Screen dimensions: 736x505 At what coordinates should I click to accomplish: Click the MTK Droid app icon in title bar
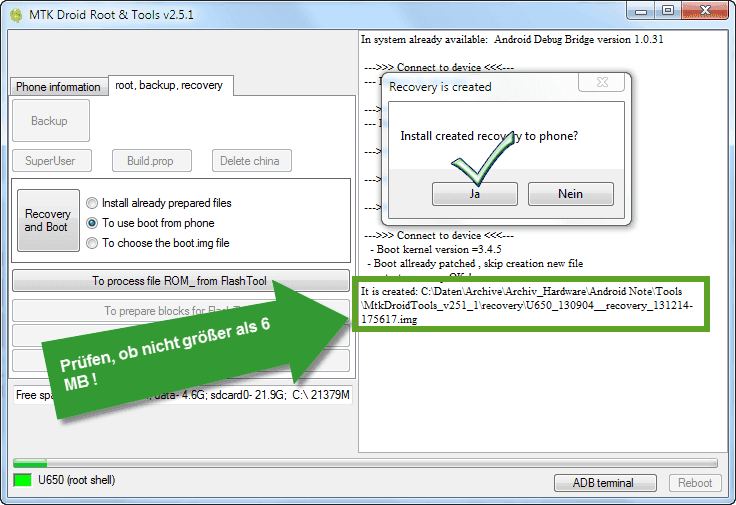pyautogui.click(x=16, y=15)
